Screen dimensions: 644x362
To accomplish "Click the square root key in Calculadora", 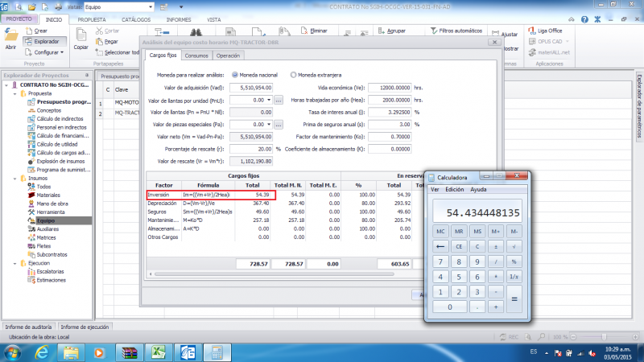I will 515,246.
